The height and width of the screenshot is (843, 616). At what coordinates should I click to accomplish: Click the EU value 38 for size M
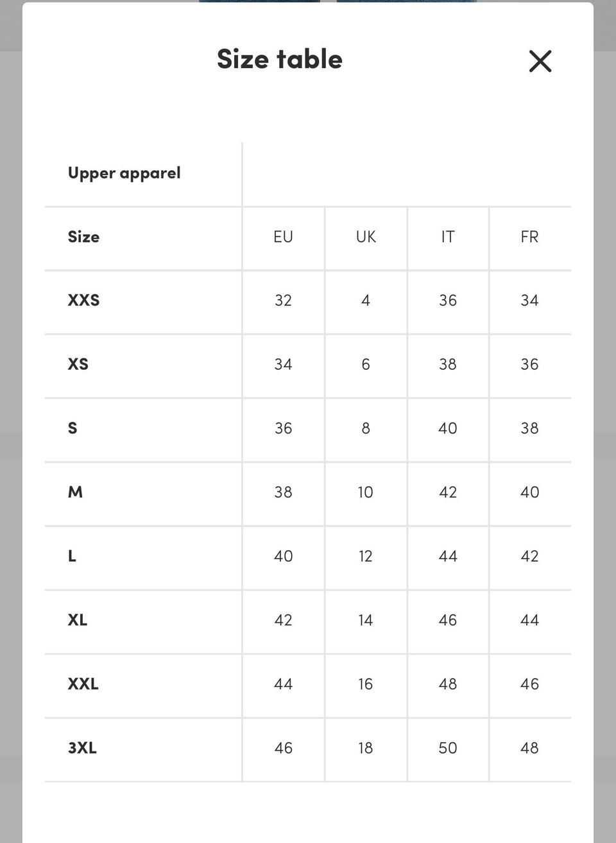(283, 492)
